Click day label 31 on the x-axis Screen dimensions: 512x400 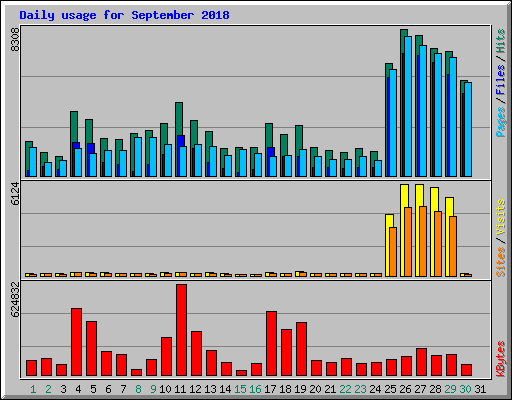tap(480, 389)
